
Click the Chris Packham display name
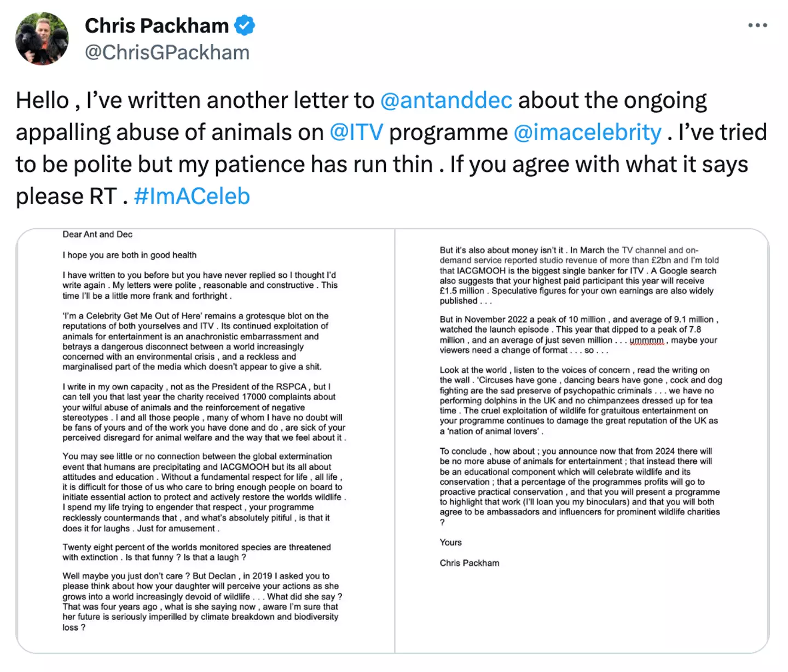(157, 25)
